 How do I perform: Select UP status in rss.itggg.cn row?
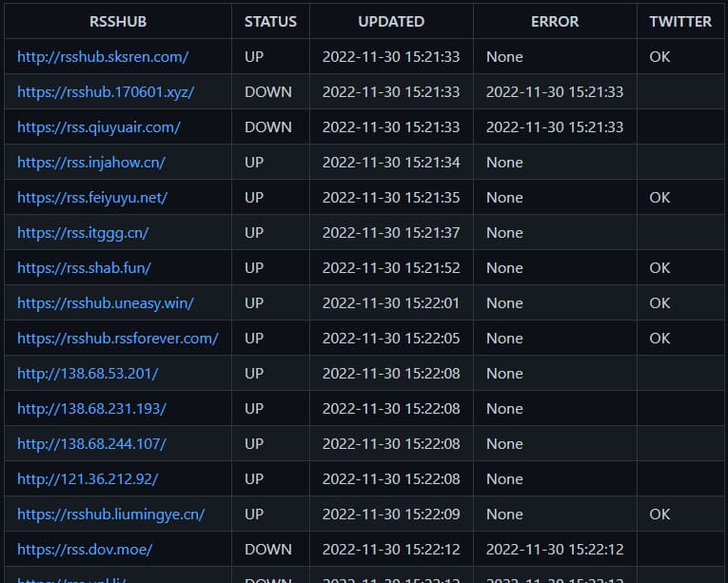(254, 233)
